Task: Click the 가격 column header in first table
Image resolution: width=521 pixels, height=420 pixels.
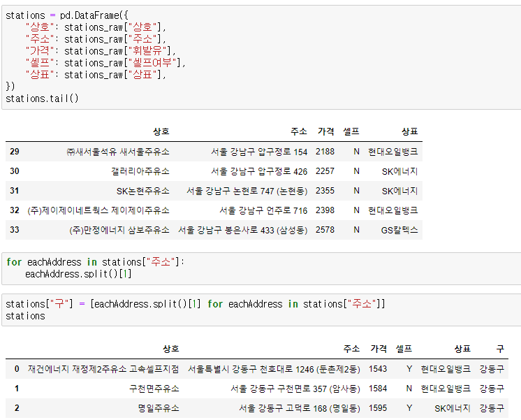Action: [325, 131]
